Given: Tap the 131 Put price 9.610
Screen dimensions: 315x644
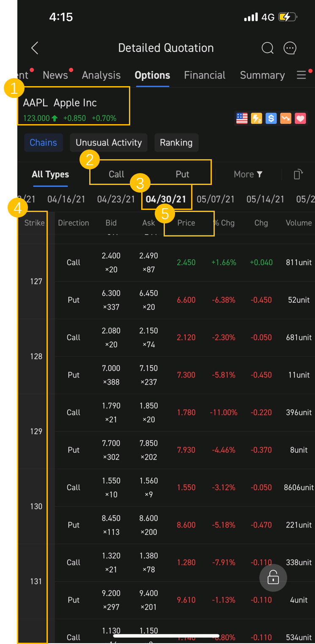Looking at the screenshot, I should click(x=186, y=600).
